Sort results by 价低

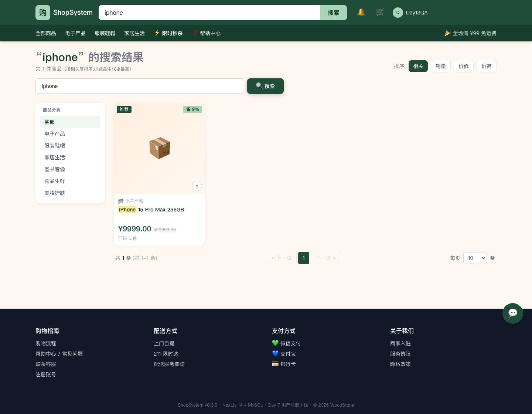464,66
